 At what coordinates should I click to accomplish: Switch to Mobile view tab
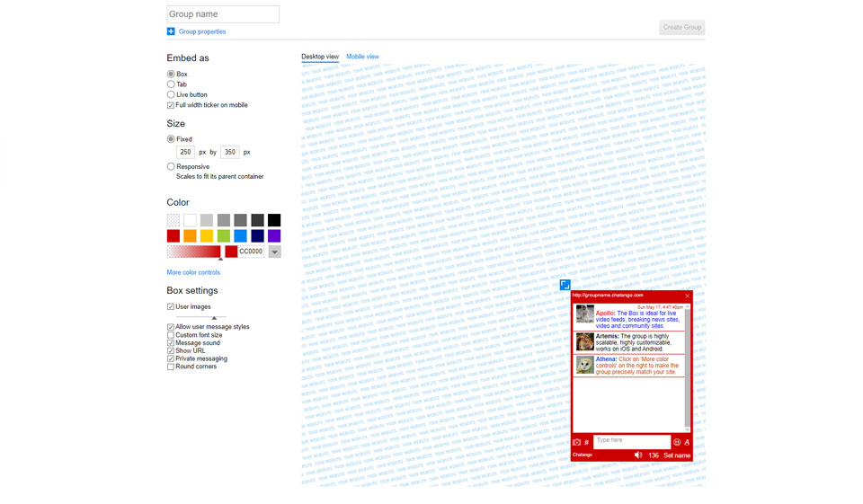(x=362, y=57)
